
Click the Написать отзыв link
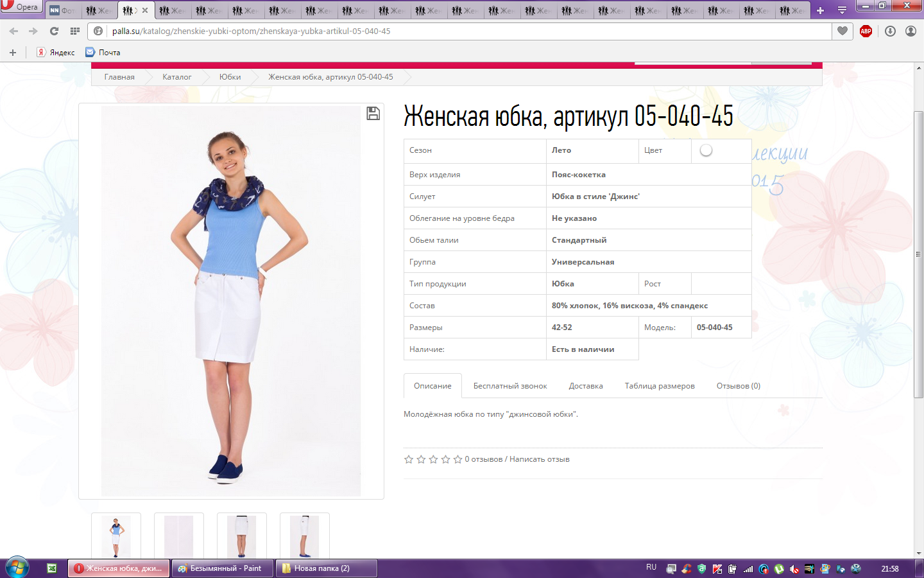coord(539,459)
